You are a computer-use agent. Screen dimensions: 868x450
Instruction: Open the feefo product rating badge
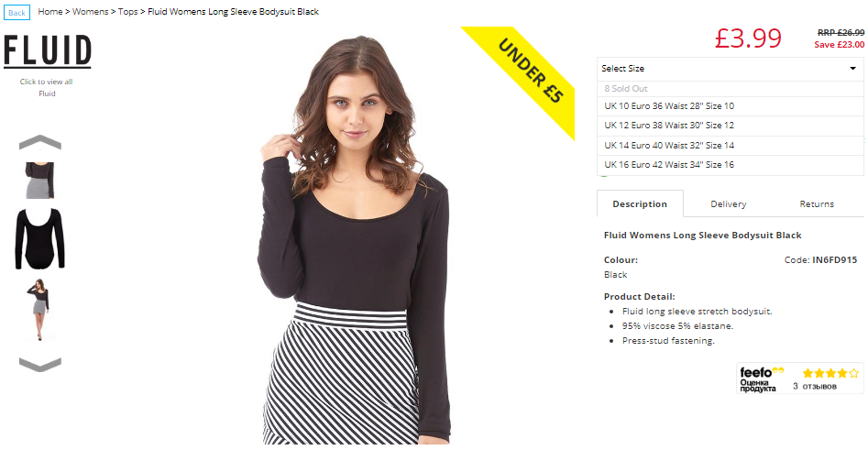pyautogui.click(x=799, y=379)
